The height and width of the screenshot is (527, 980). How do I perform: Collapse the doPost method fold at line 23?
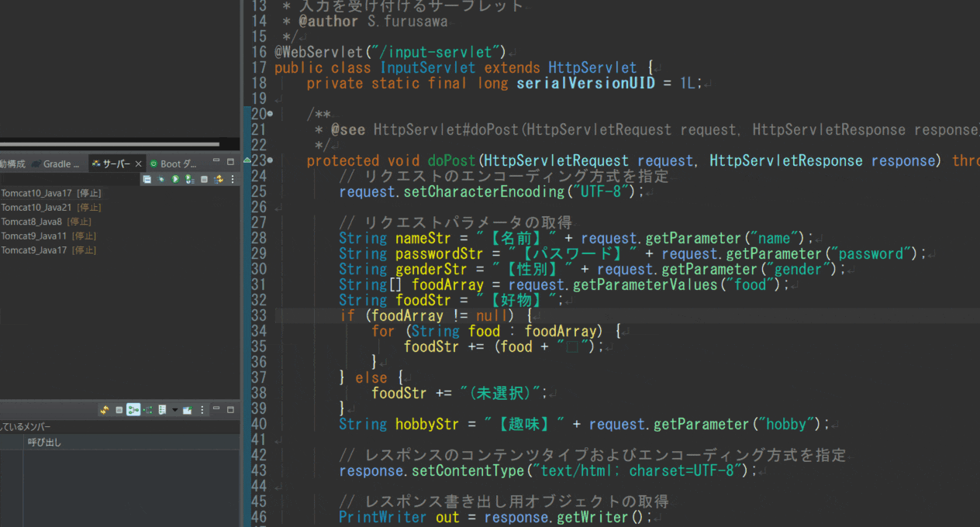tap(270, 161)
